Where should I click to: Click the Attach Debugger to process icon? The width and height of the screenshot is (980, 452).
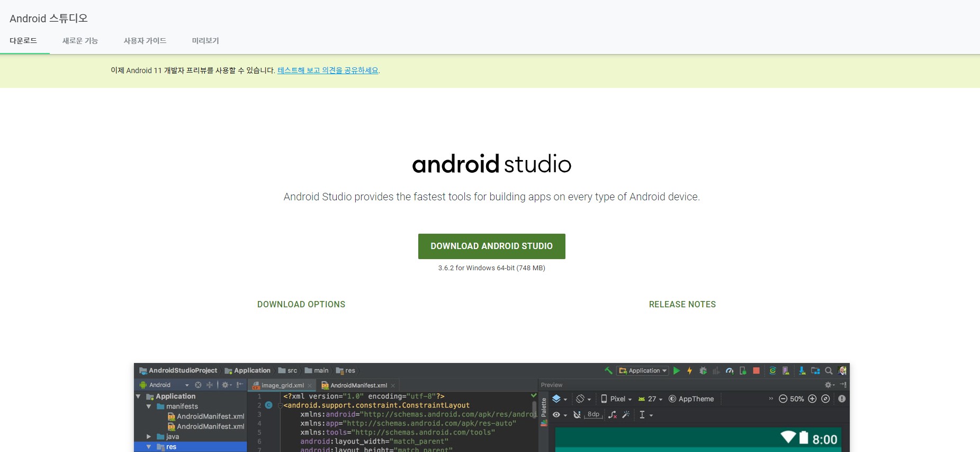click(x=743, y=371)
